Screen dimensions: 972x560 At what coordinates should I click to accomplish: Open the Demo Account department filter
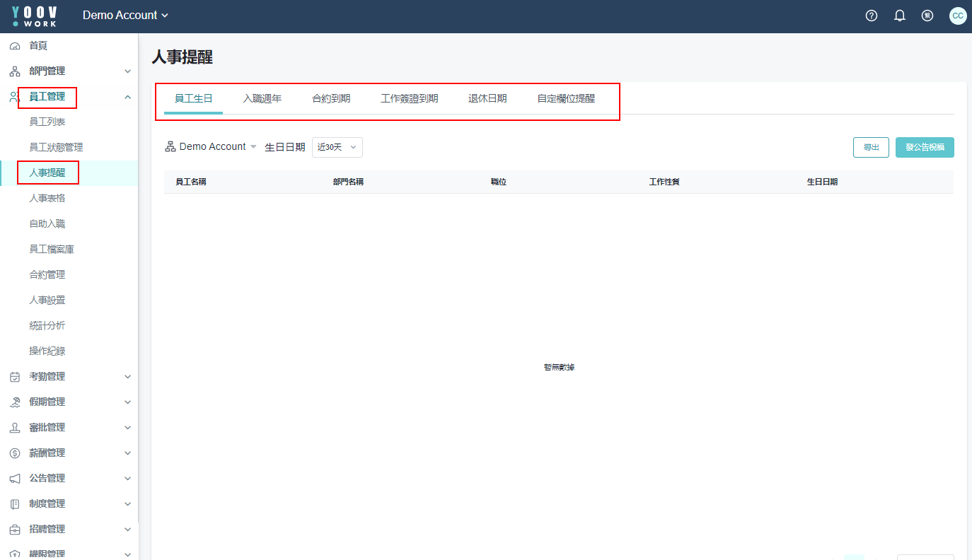click(211, 146)
